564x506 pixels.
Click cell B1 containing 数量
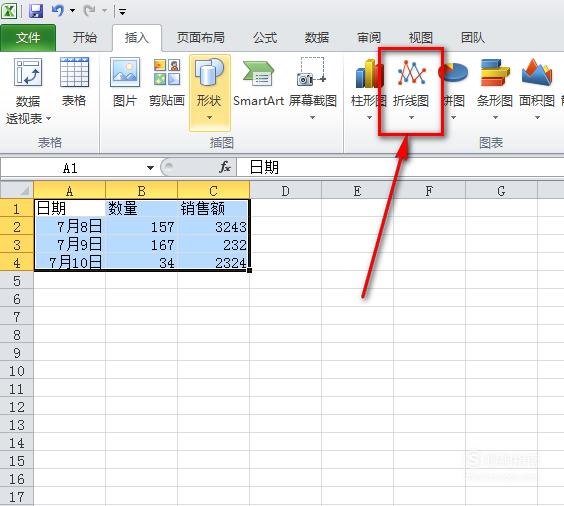coord(141,208)
